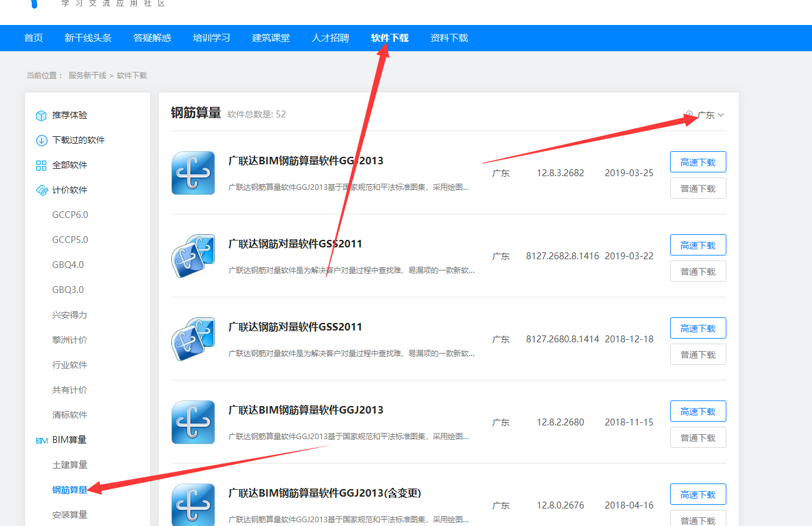Open 人才招聘 navigation tab
The image size is (812, 526).
point(330,38)
